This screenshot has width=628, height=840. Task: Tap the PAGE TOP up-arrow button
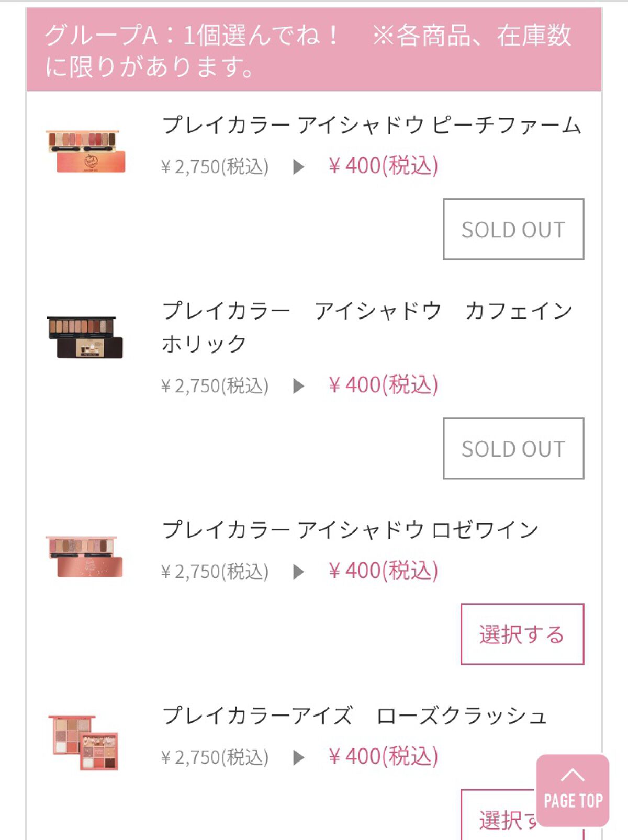click(573, 790)
